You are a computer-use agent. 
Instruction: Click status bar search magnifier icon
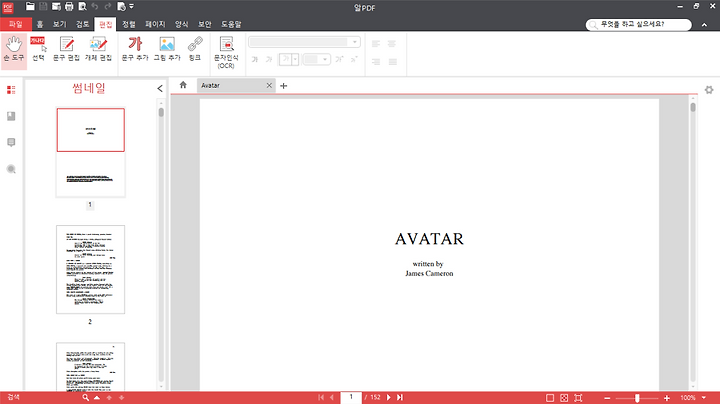point(85,398)
